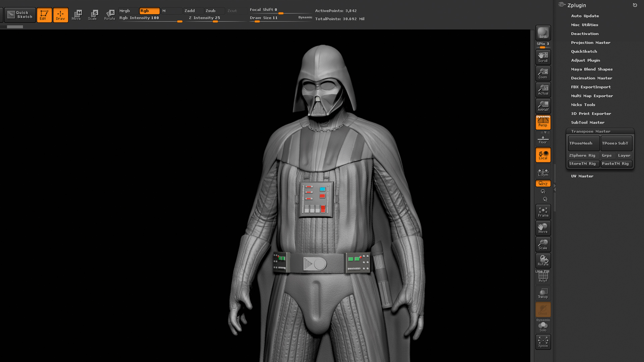
Task: Expand Auto Update plugin section
Action: point(585,16)
